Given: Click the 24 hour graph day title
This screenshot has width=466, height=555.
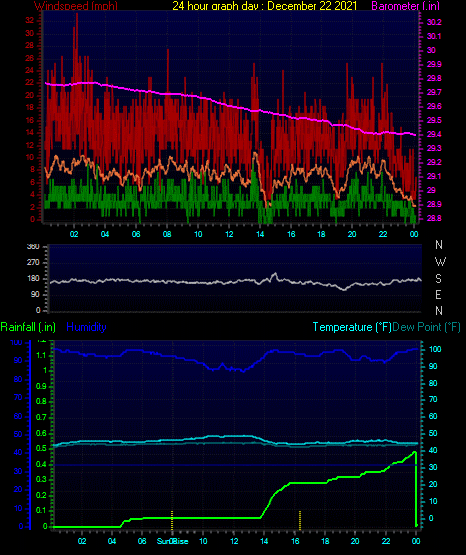Looking at the screenshot, I should pos(265,6).
